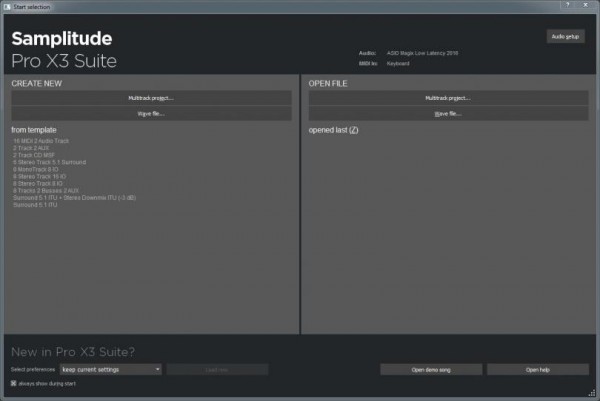Click the question mark help button in title bar
Image resolution: width=600 pixels, height=401 pixels.
pyautogui.click(x=567, y=5)
